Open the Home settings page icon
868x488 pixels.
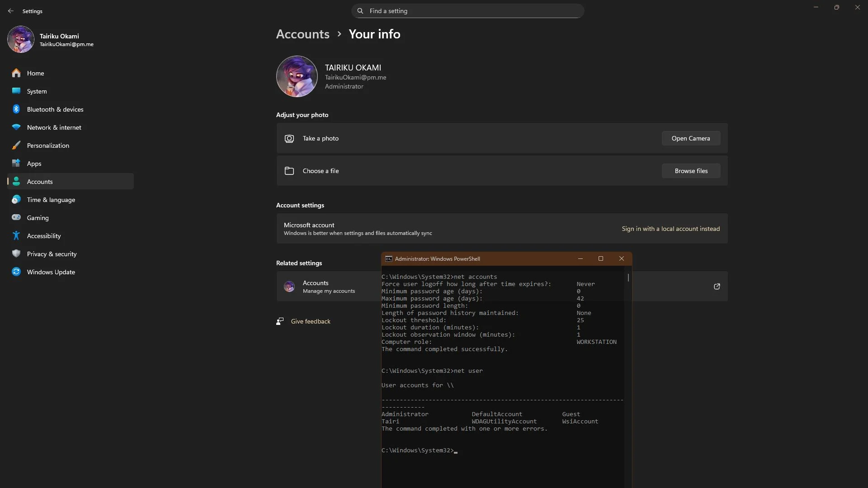tap(16, 73)
